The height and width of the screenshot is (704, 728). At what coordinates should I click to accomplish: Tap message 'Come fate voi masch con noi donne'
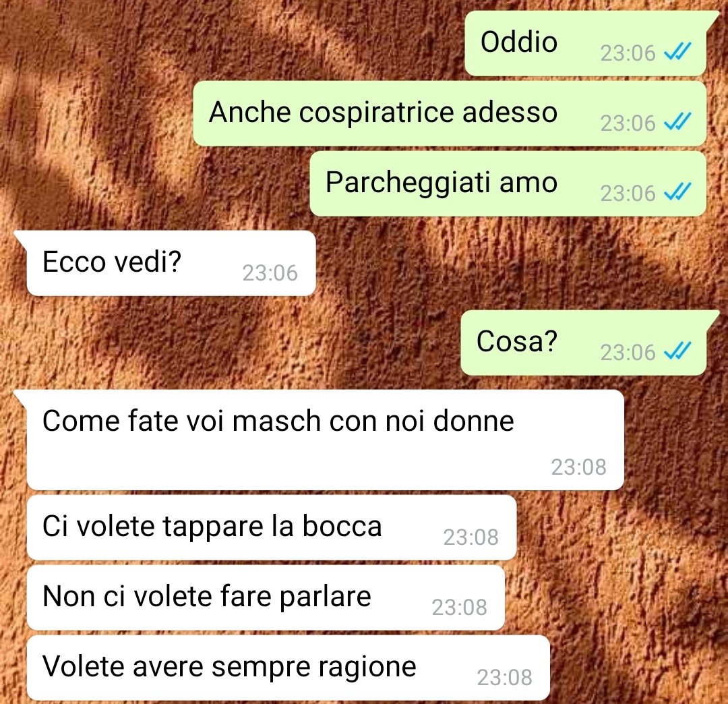point(326,440)
